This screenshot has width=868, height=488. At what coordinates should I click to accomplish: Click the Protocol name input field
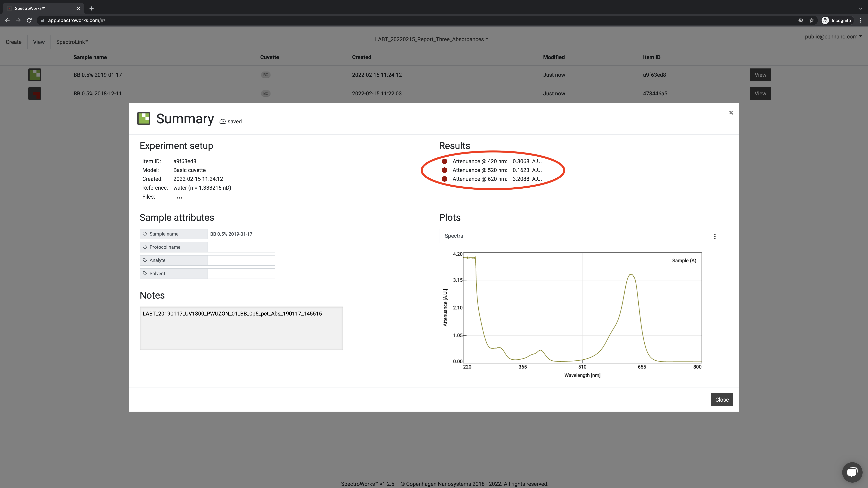coord(241,247)
